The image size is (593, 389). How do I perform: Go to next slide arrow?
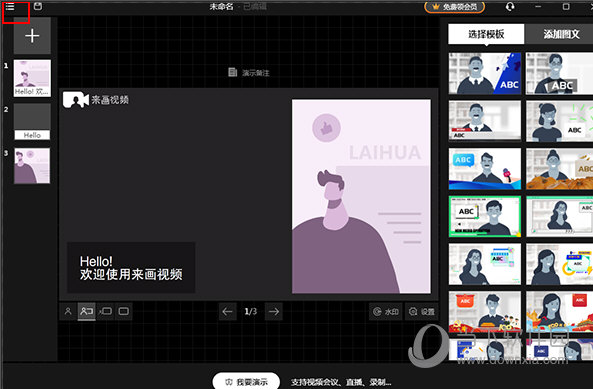274,312
